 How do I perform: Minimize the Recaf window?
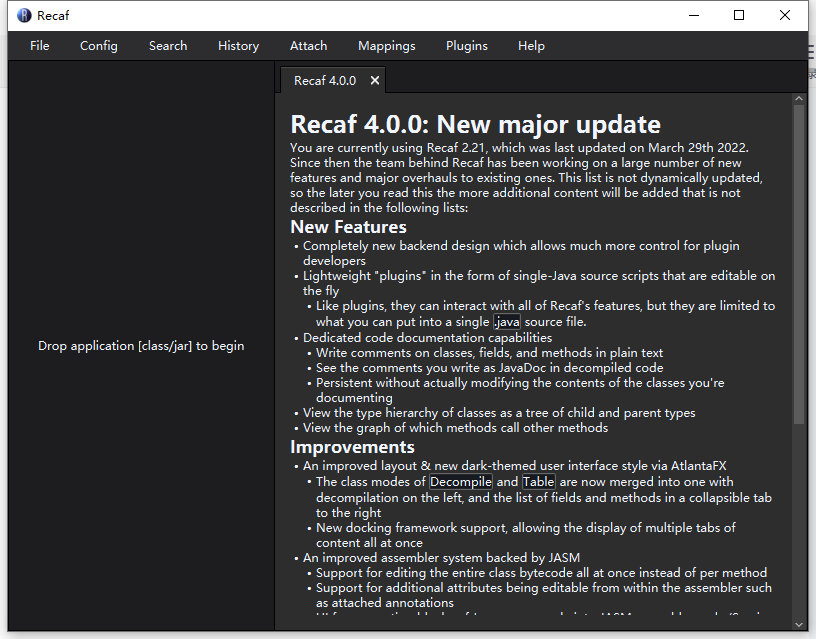point(694,16)
